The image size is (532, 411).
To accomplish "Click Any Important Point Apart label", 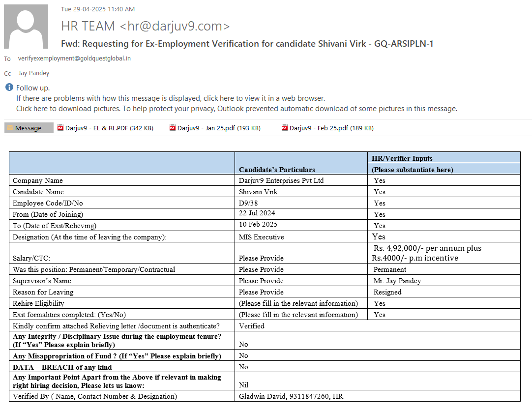I will pyautogui.click(x=117, y=381).
